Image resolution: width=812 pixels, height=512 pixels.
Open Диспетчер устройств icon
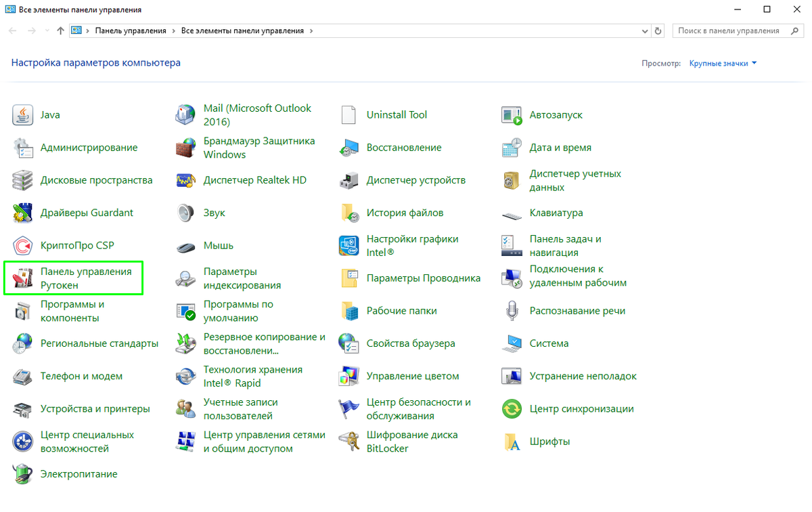(x=348, y=180)
